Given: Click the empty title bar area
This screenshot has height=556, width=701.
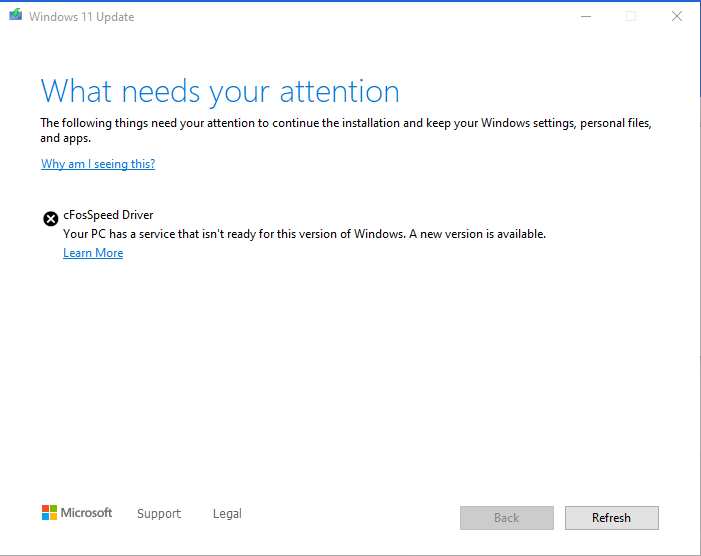Looking at the screenshot, I should point(350,17).
